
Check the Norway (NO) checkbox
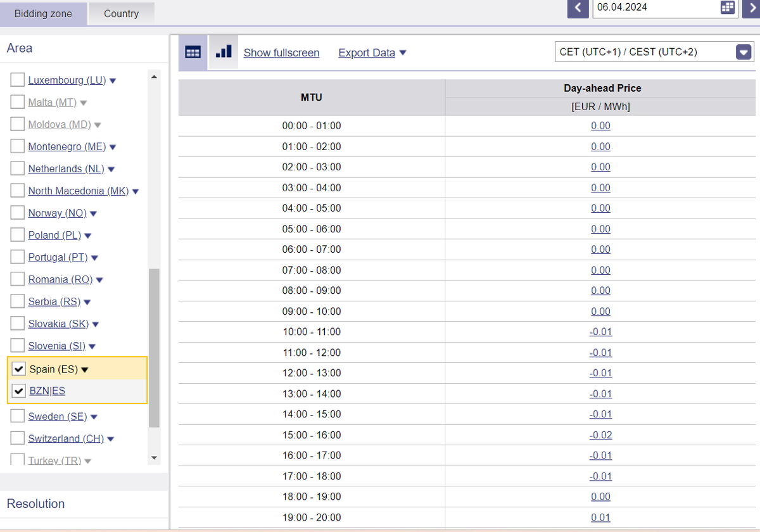click(18, 213)
